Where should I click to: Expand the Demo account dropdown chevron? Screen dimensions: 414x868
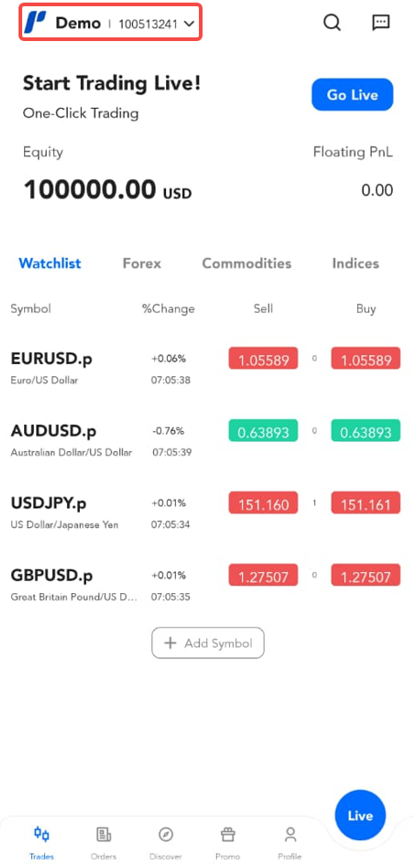point(189,23)
